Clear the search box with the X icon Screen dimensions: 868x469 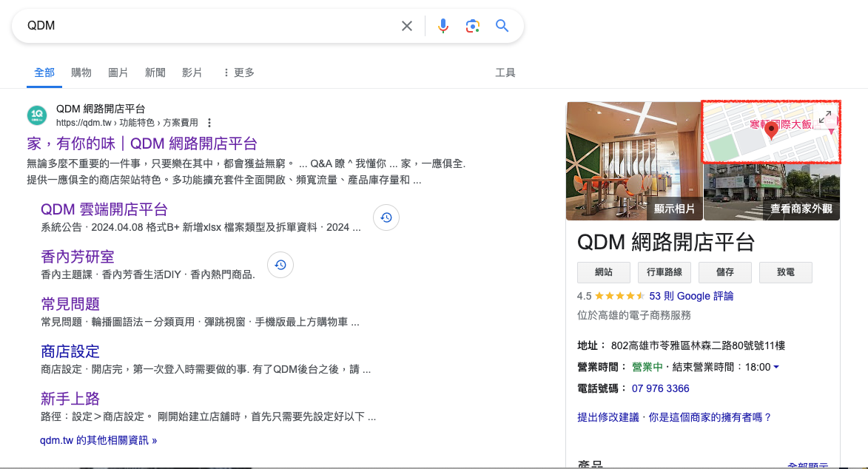407,26
